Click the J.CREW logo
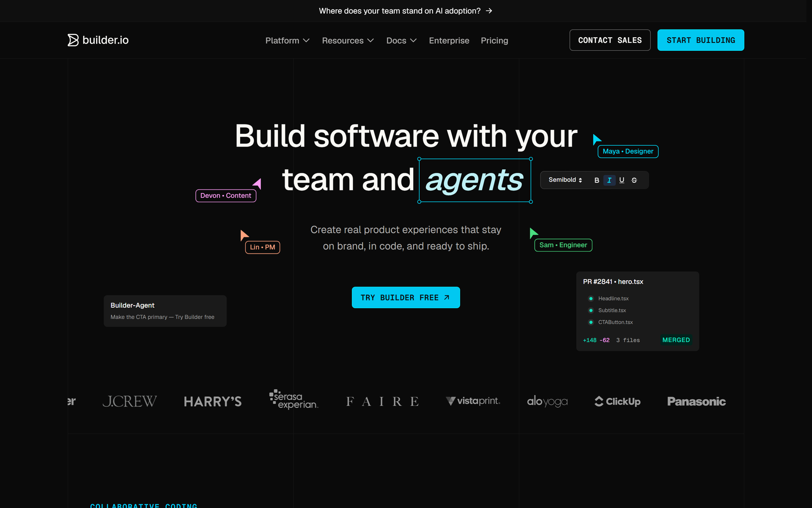 [x=129, y=401]
